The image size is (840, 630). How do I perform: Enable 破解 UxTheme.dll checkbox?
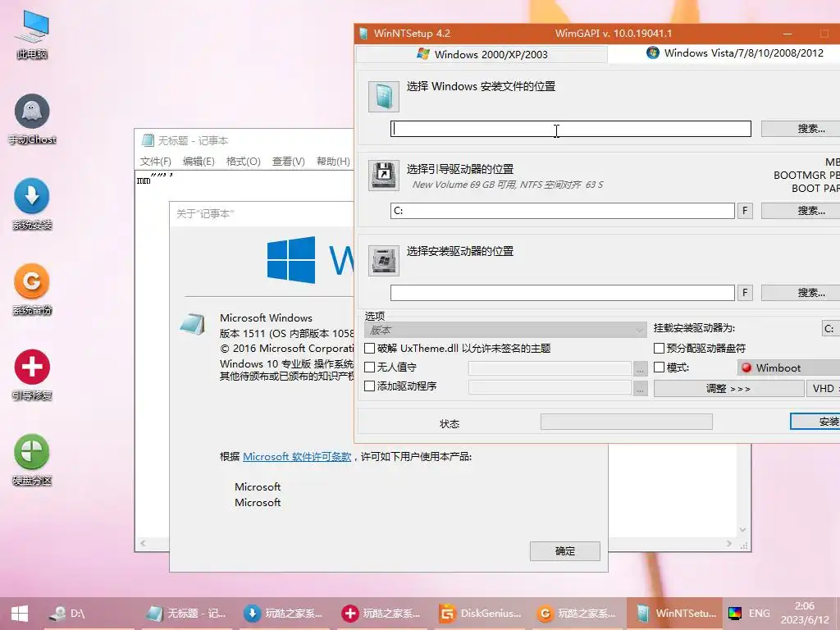coord(370,348)
